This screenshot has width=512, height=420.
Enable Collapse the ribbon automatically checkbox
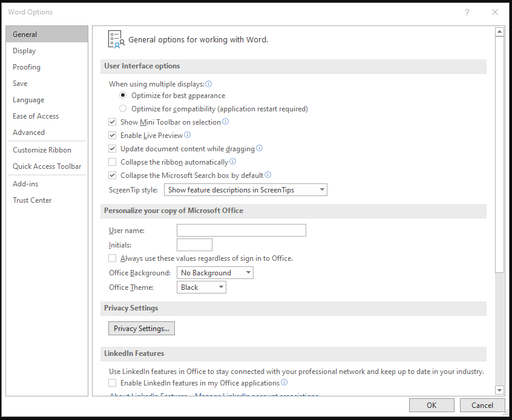point(112,162)
